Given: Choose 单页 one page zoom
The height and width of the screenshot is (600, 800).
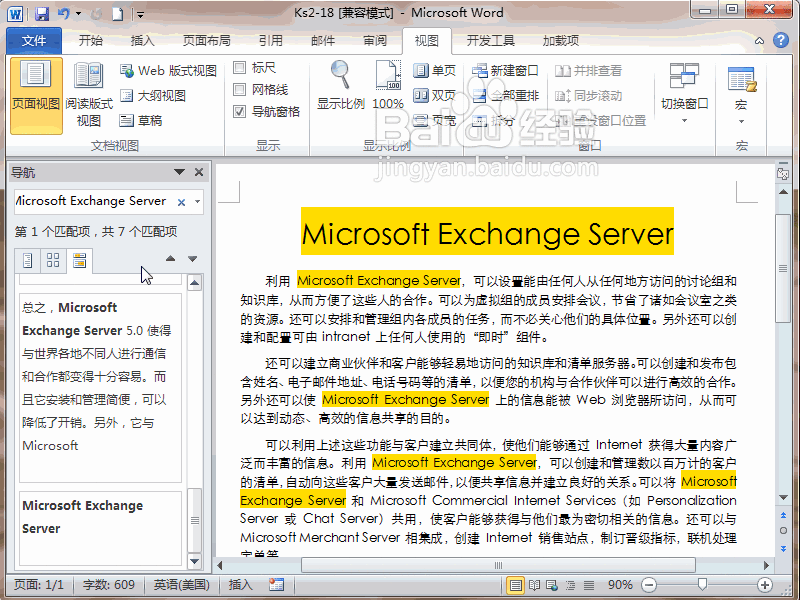Looking at the screenshot, I should [434, 70].
